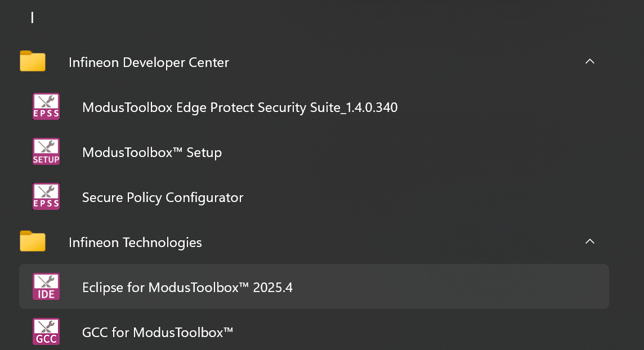Open Secure Policy Configurator by its name
This screenshot has width=644, height=350.
pyautogui.click(x=163, y=198)
